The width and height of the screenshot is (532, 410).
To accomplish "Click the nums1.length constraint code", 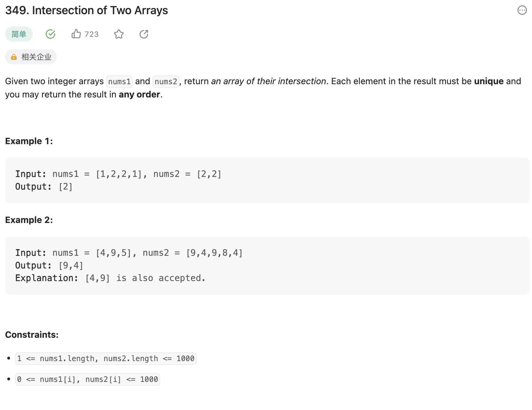I will click(x=106, y=359).
